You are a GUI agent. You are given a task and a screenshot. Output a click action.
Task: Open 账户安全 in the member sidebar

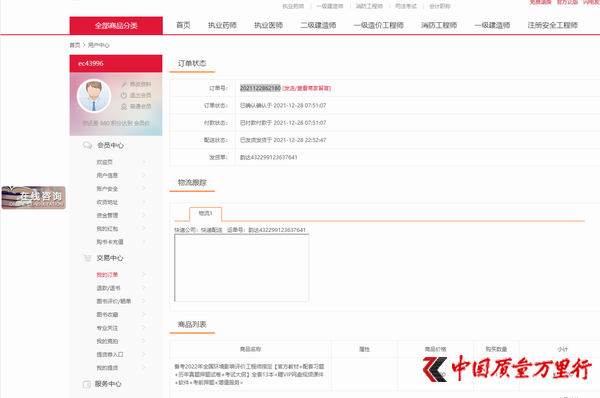click(x=107, y=189)
